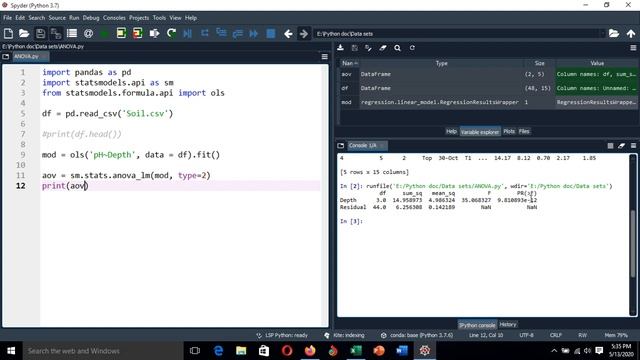This screenshot has width=640, height=360.
Task: Browse working directory folder icon
Action: [614, 33]
